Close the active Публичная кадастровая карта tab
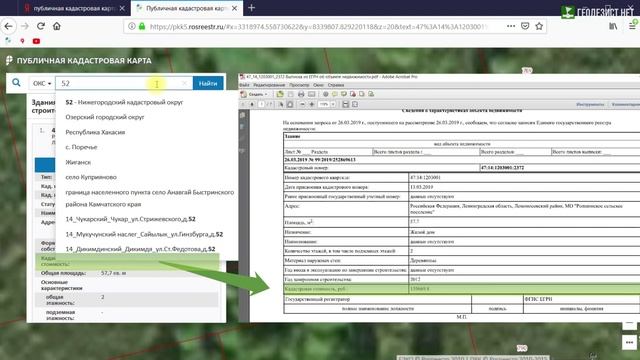The height and width of the screenshot is (360, 640). coord(234,8)
